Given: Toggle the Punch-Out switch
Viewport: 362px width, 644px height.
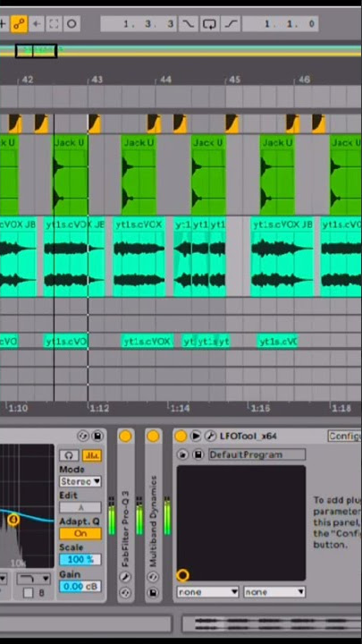Looking at the screenshot, I should click(x=231, y=24).
